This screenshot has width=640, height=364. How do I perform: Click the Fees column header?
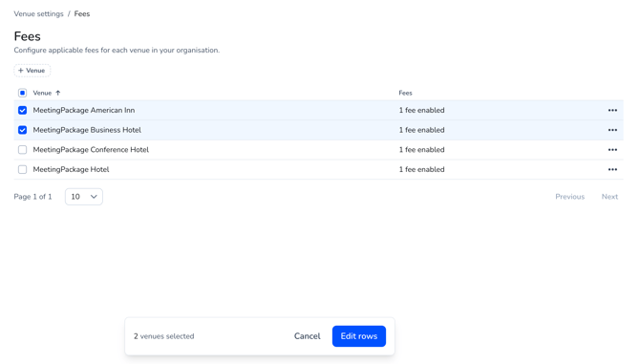click(x=405, y=93)
